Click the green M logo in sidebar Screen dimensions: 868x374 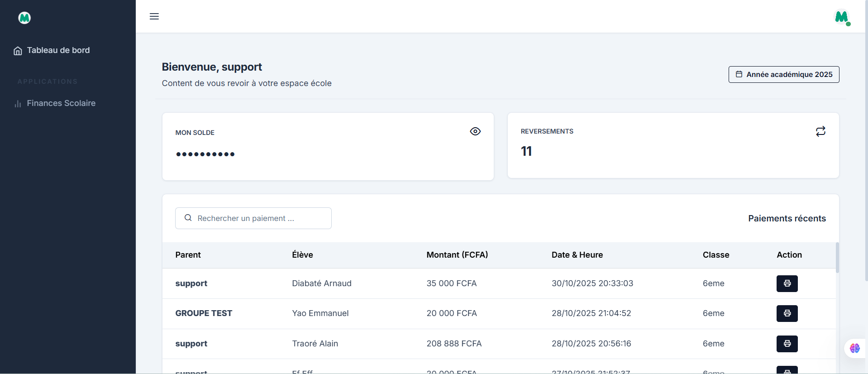[24, 18]
